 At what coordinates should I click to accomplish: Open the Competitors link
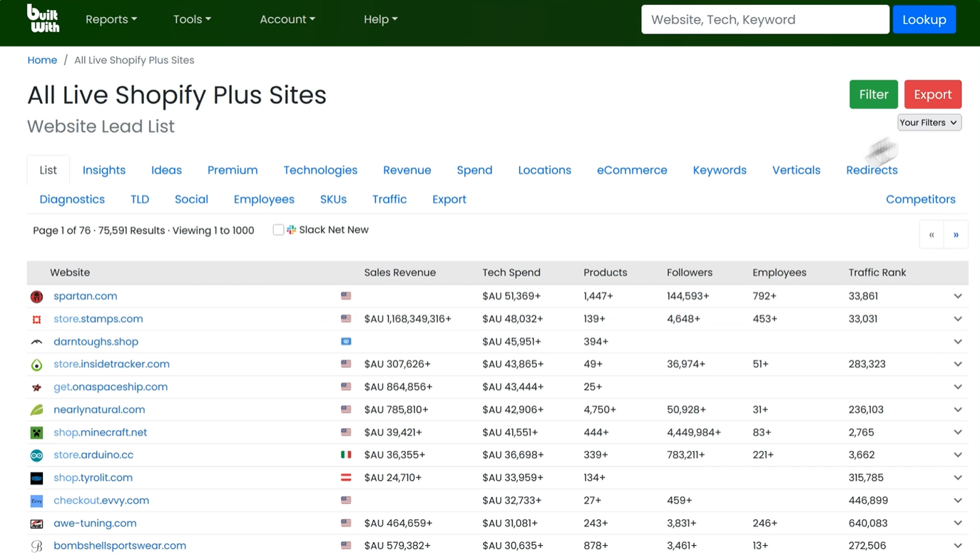pyautogui.click(x=921, y=199)
